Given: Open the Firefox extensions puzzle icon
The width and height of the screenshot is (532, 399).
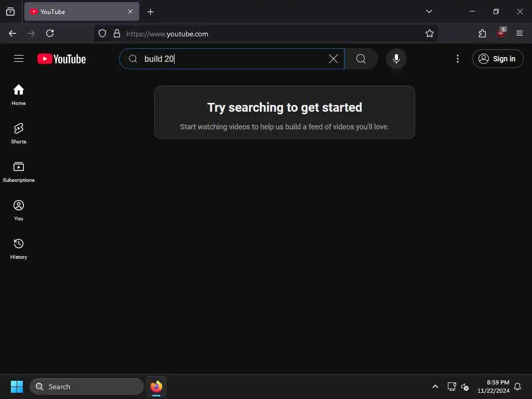Looking at the screenshot, I should pos(482,33).
